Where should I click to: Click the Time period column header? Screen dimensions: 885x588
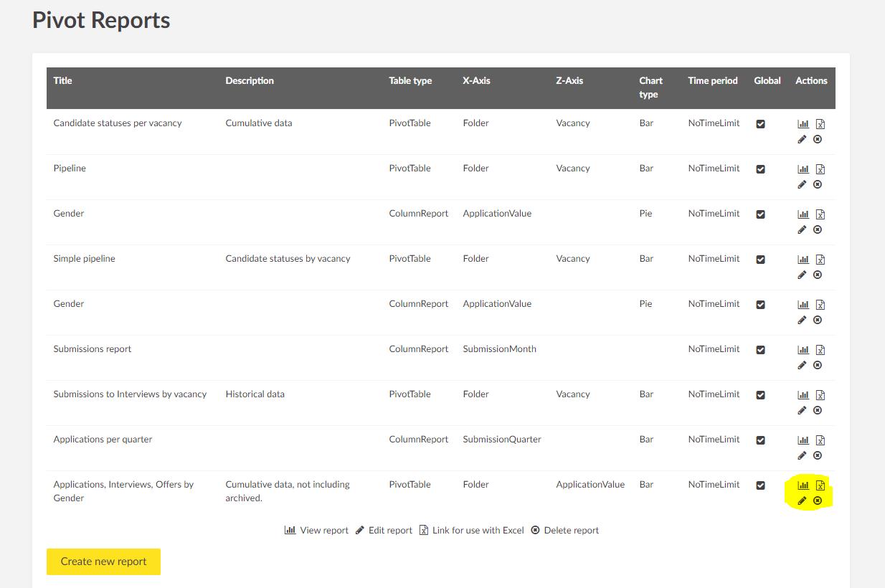click(712, 81)
